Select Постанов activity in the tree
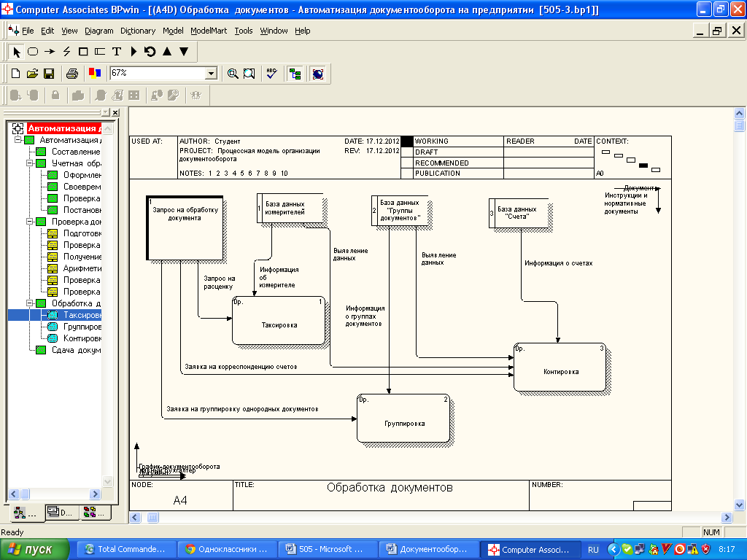Screen dimensions: 747x560 point(82,210)
